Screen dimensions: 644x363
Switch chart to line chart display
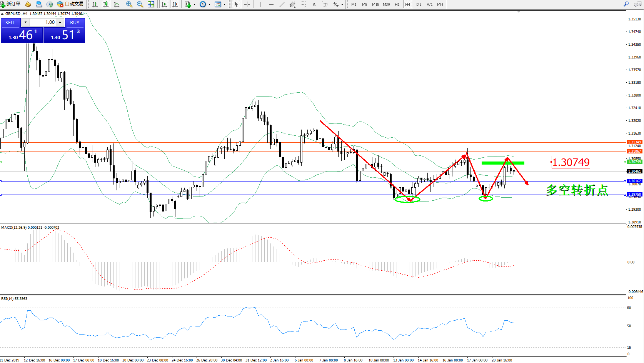(117, 4)
